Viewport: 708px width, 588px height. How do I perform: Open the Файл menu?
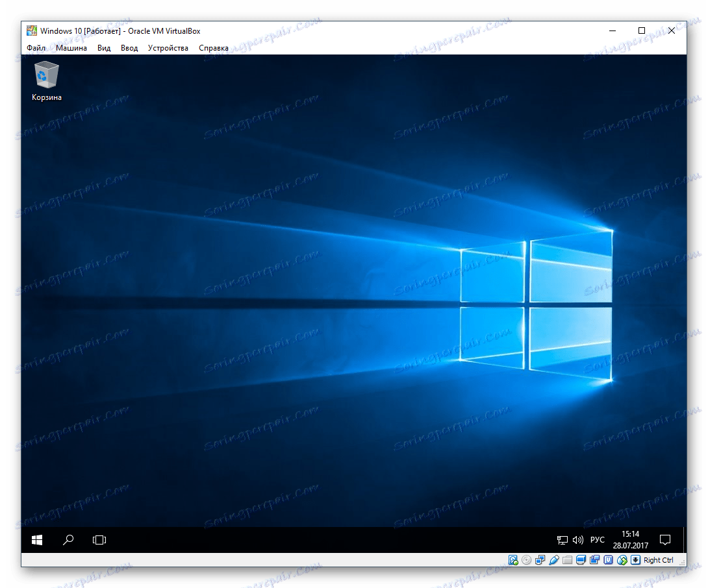[36, 48]
